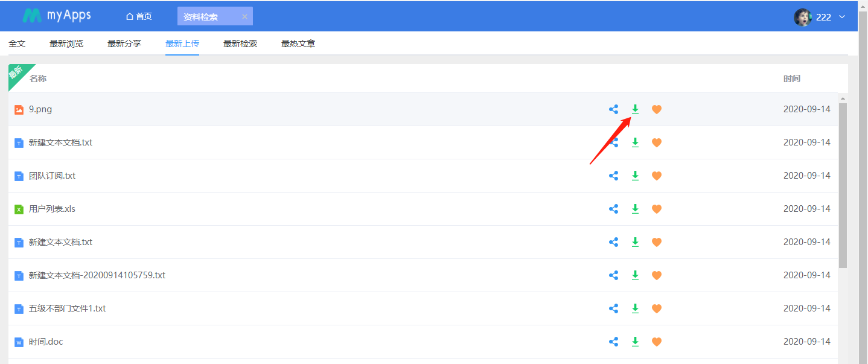Switch to the 最新浏览 tab

(66, 43)
